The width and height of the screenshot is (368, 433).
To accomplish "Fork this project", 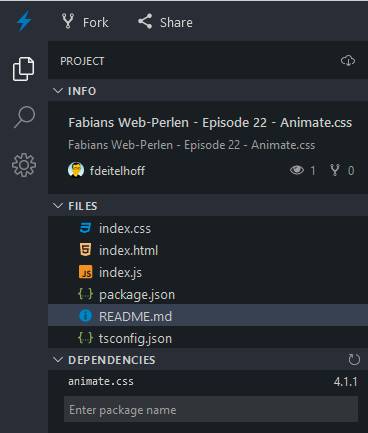I will pos(85,22).
